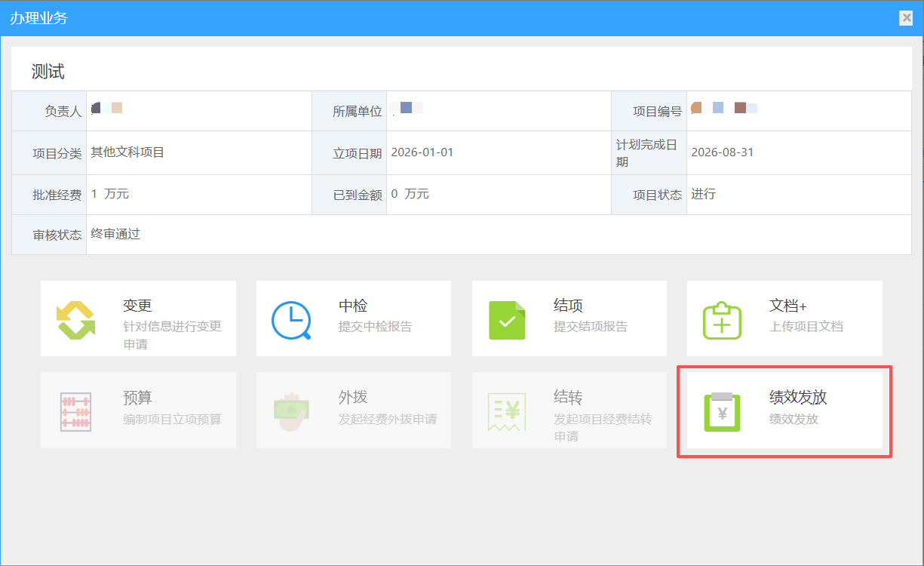
Task: Click the 审核状态 value 终审通过
Action: [x=115, y=234]
